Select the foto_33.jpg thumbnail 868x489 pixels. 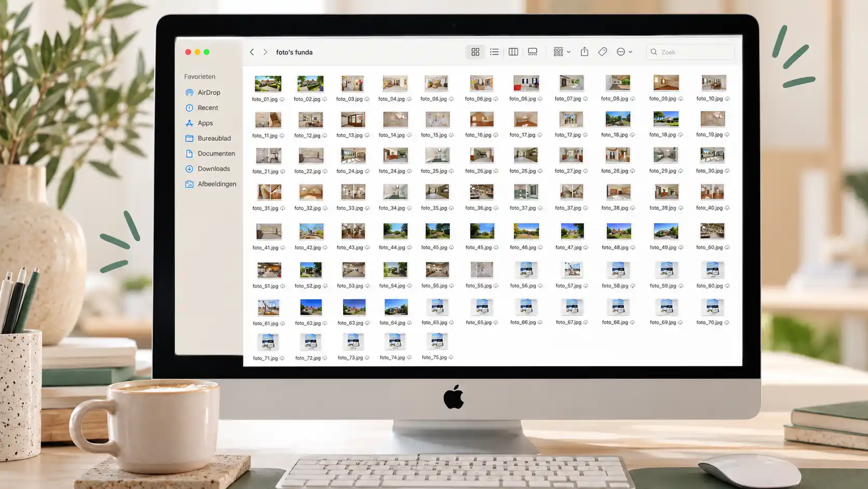pyautogui.click(x=353, y=192)
